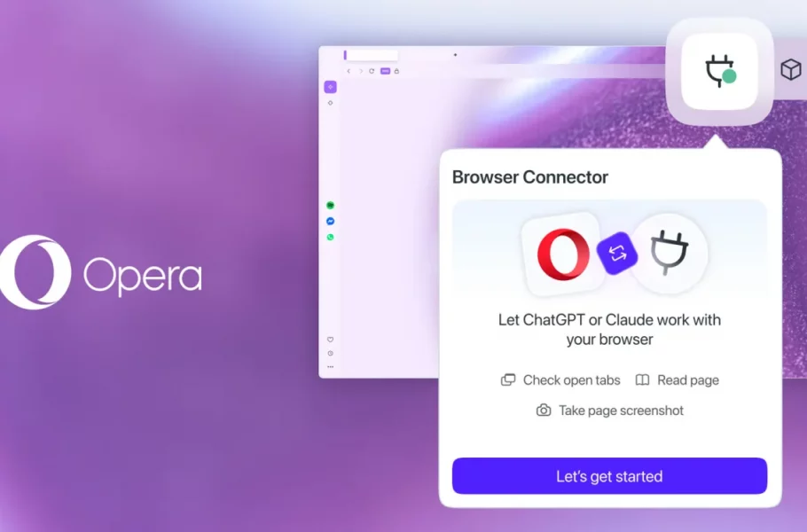Viewport: 807px width, 532px height.
Task: Open the extensions cube icon
Action: [790, 69]
